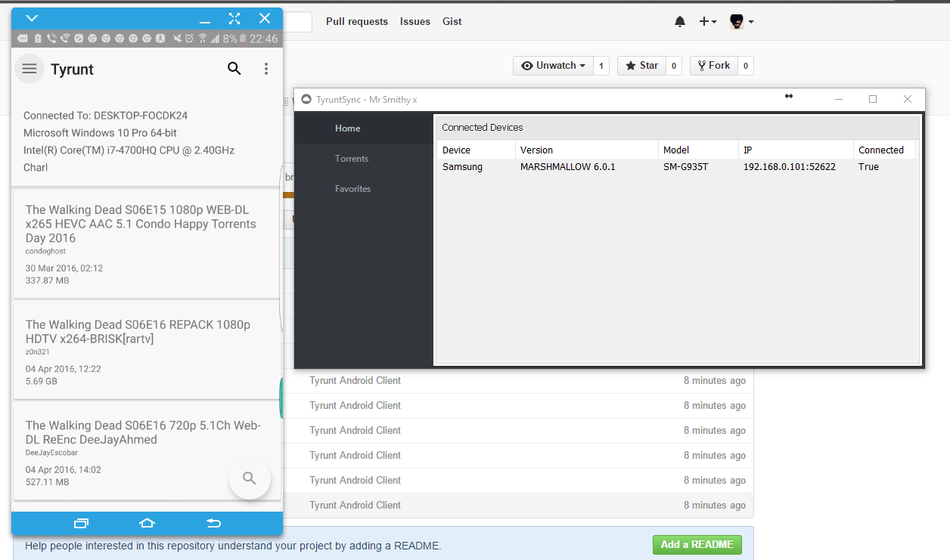Click the Star count 0
Image resolution: width=950 pixels, height=560 pixels.
pyautogui.click(x=673, y=66)
